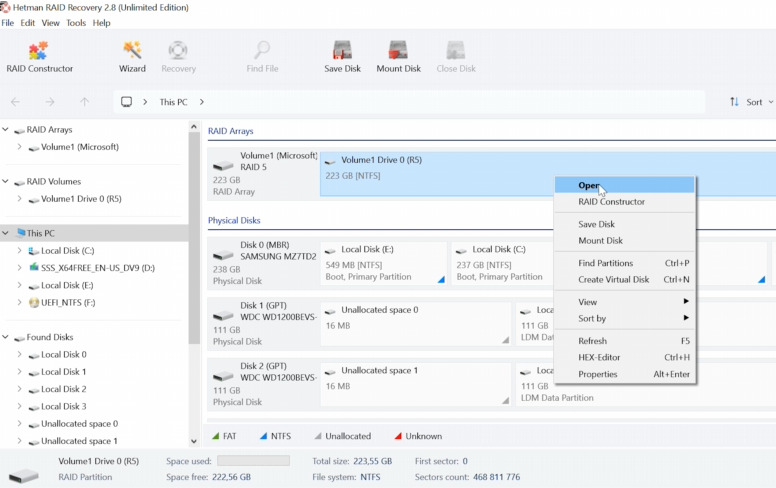Select Unallocated space 0 partition tile
The height and width of the screenshot is (488, 776).
point(416,323)
